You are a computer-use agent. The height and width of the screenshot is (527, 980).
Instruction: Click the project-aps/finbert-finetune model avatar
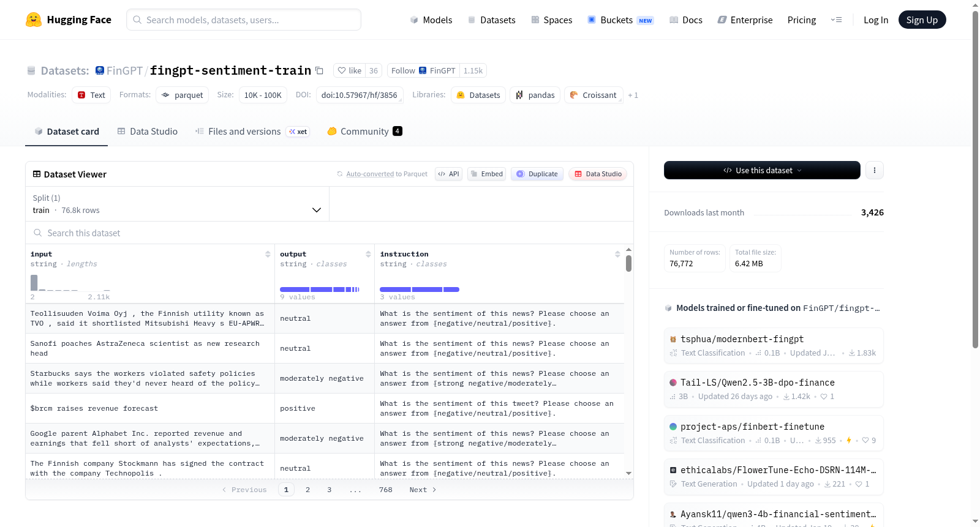673,427
